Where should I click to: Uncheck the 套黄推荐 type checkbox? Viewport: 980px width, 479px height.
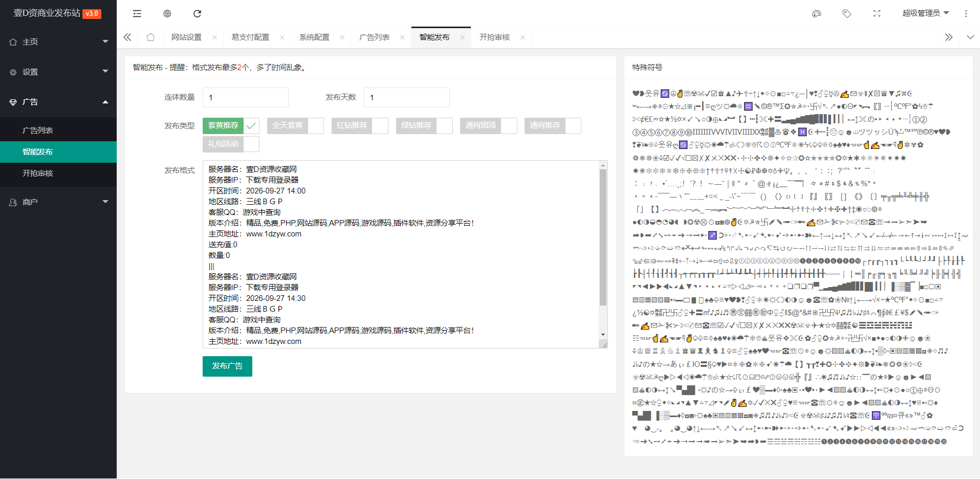point(231,126)
